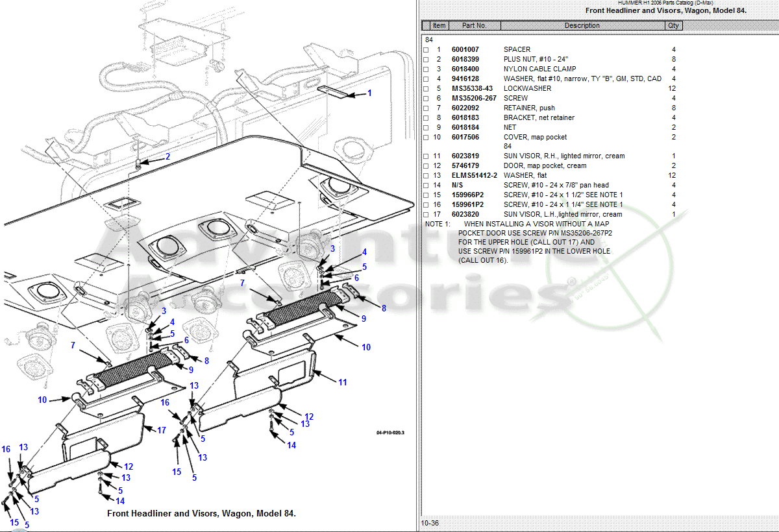
Task: Check the box for BRACKET, net retainer
Action: coord(426,118)
